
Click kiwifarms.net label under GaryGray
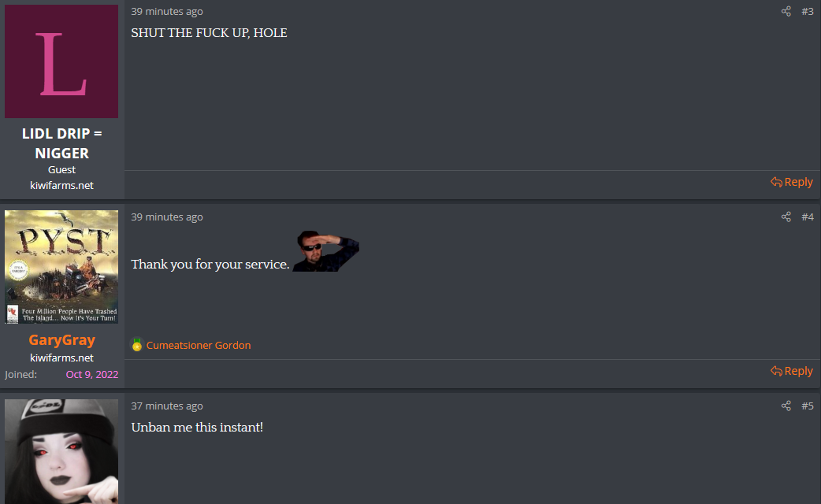point(61,358)
